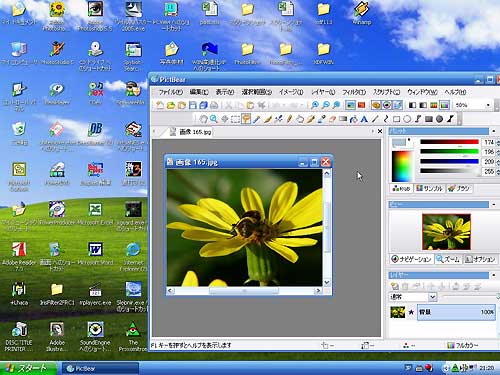Image resolution: width=500 pixels, height=375 pixels.
Task: Create a new image with New icon
Action: coord(160,105)
